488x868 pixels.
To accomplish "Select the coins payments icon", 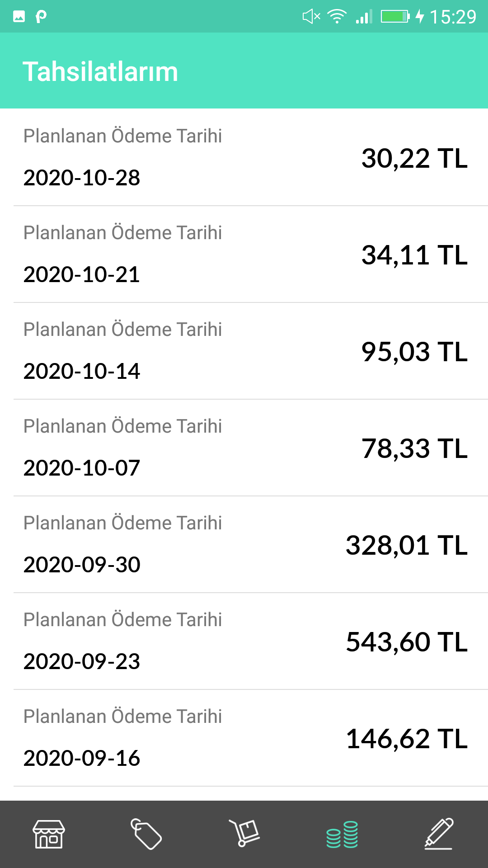I will 342,835.
